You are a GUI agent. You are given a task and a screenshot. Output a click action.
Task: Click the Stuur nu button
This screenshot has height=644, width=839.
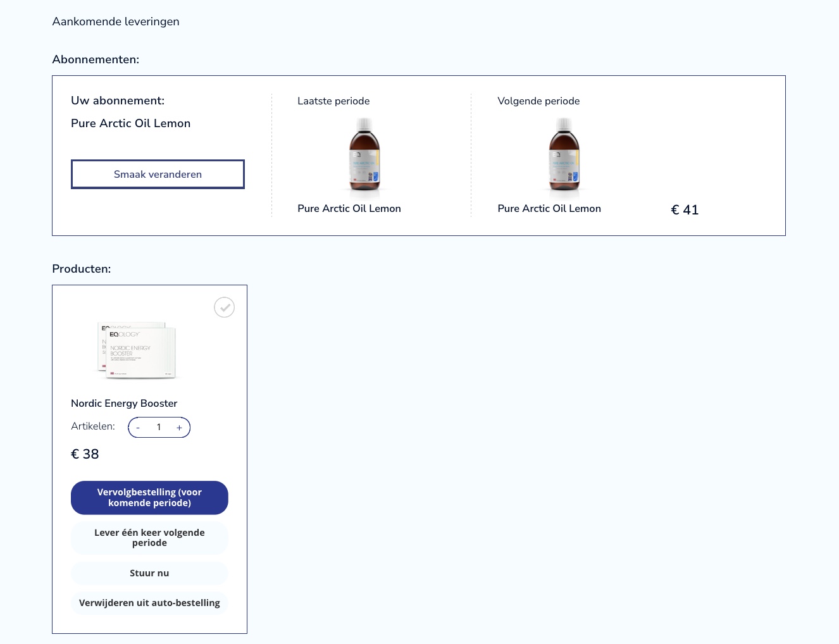149,573
